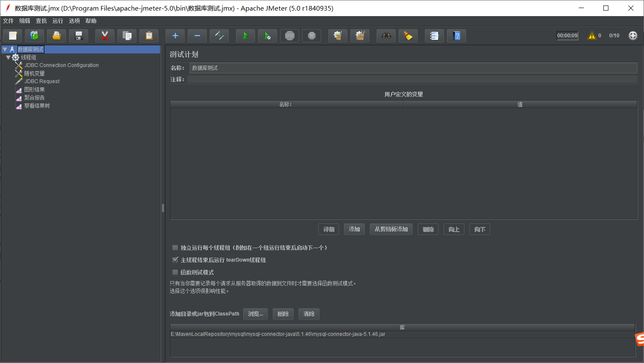Click the Clear results broom icon
This screenshot has width=644, height=363.
(338, 36)
